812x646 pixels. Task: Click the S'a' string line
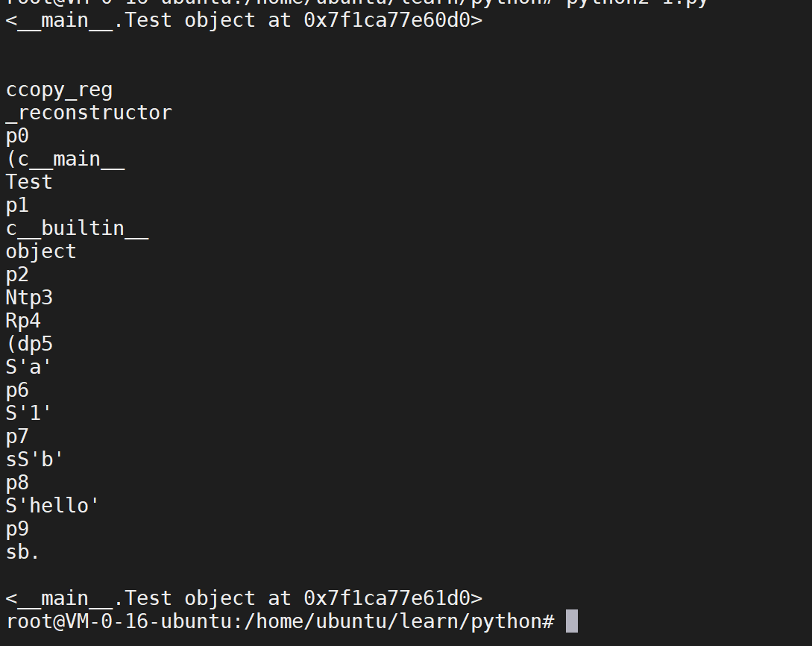(x=29, y=367)
